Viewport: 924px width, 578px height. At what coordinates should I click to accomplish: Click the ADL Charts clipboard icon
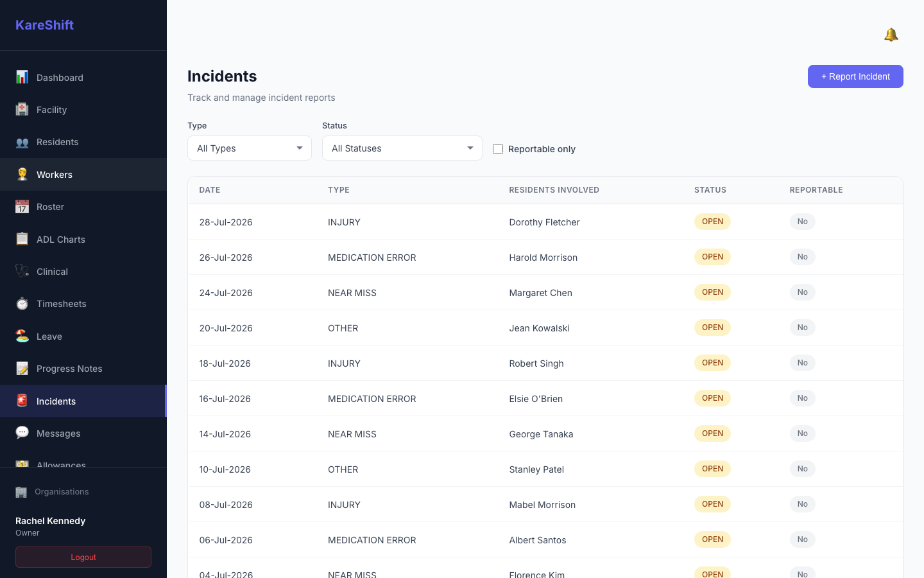[x=22, y=239]
